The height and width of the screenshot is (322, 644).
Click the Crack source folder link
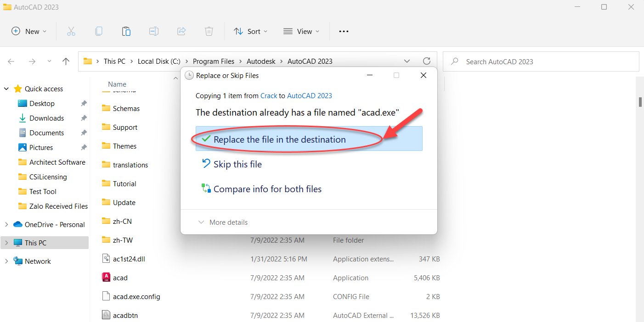269,96
